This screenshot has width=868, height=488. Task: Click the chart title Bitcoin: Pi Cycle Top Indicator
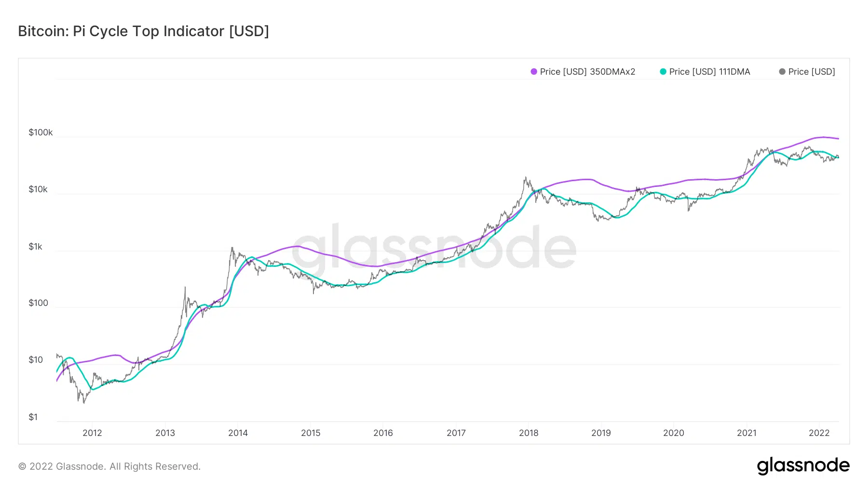click(143, 31)
